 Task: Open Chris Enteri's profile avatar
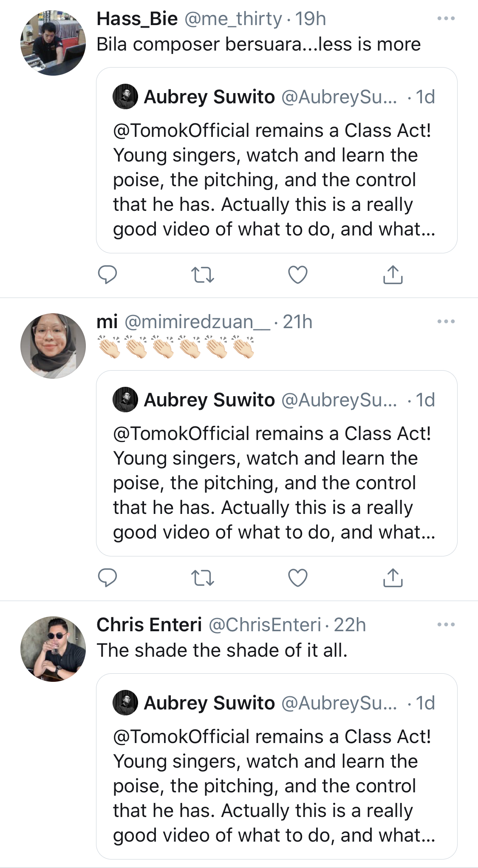point(53,649)
